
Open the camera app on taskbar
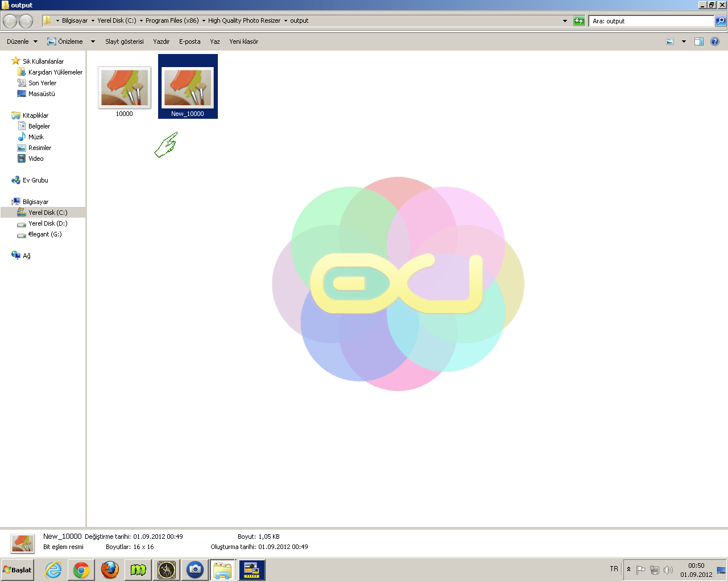point(195,570)
